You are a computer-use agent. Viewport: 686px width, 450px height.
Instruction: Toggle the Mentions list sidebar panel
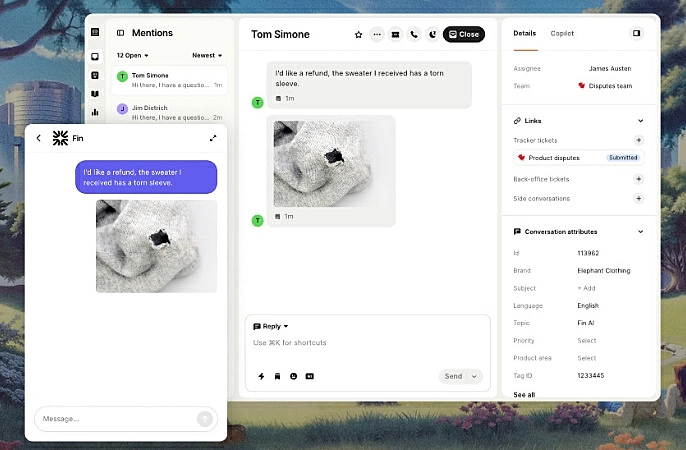pyautogui.click(x=121, y=33)
